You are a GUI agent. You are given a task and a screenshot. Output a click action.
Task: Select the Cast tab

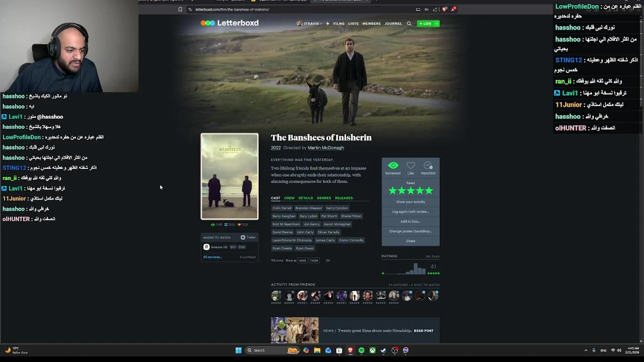point(276,198)
